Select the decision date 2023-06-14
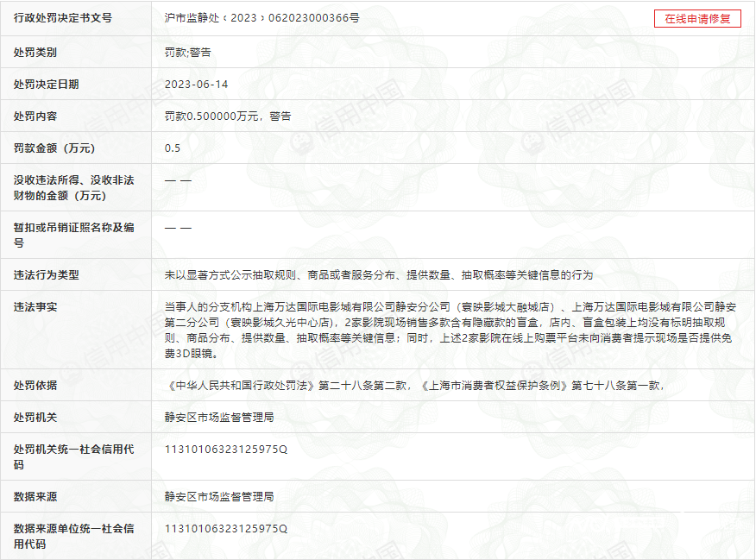Screen dimensions: 756x560 click(197, 85)
